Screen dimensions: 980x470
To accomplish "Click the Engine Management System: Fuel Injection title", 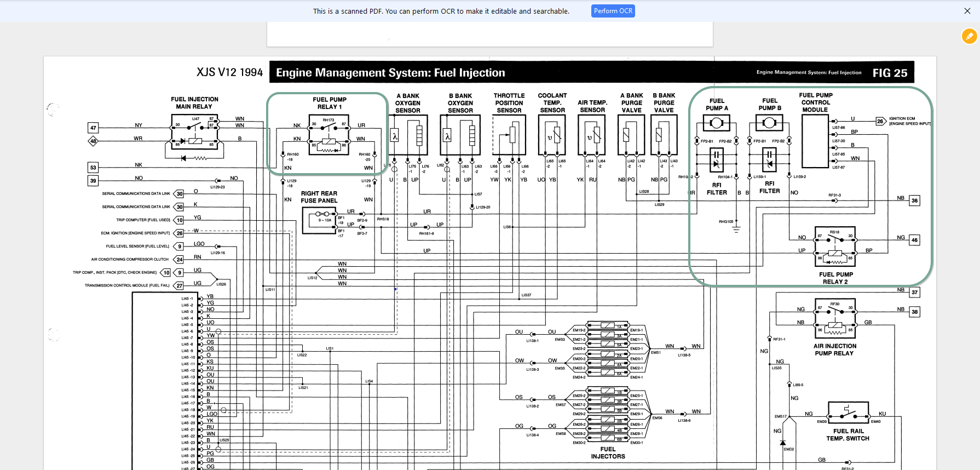I will coord(390,73).
